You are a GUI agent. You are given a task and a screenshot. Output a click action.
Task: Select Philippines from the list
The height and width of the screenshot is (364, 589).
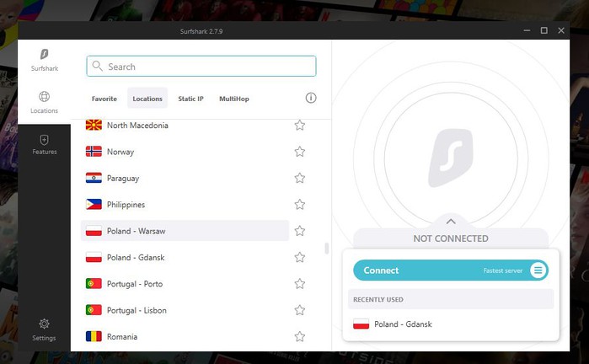pyautogui.click(x=185, y=205)
